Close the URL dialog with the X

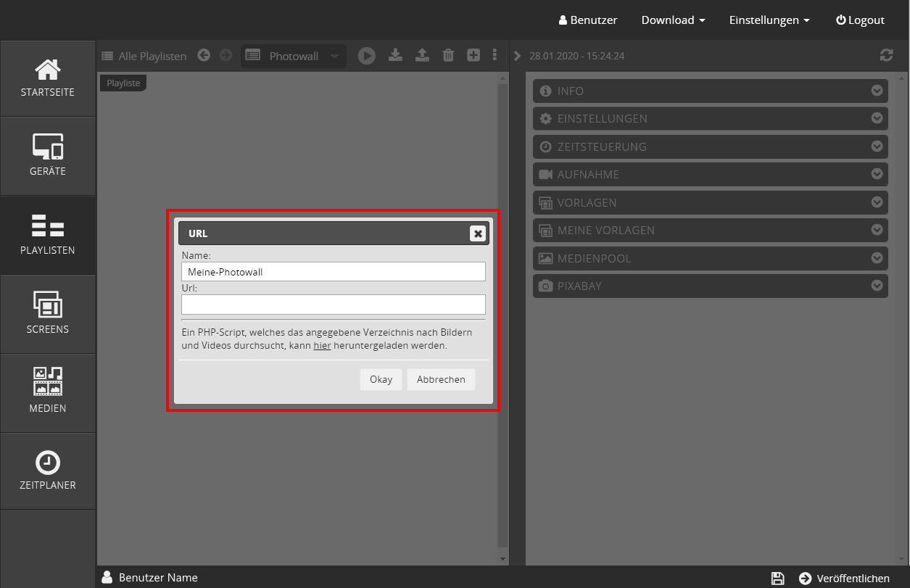[478, 233]
